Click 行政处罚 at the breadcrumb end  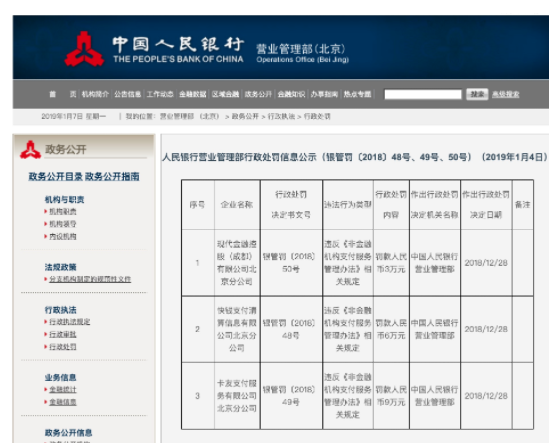click(317, 116)
